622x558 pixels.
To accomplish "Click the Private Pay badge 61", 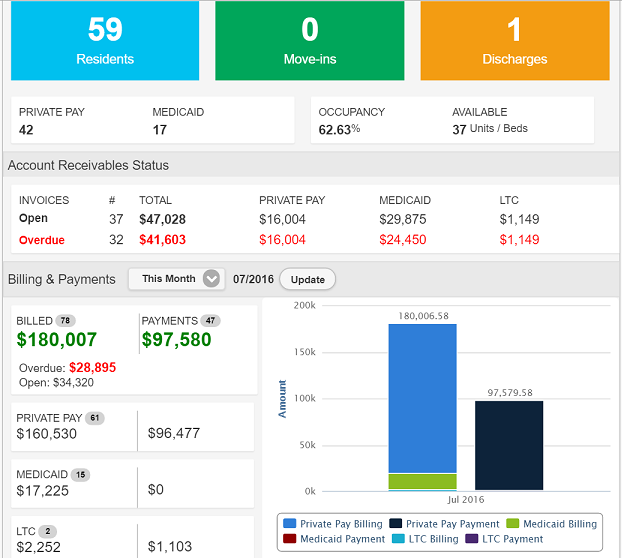I will click(x=96, y=418).
